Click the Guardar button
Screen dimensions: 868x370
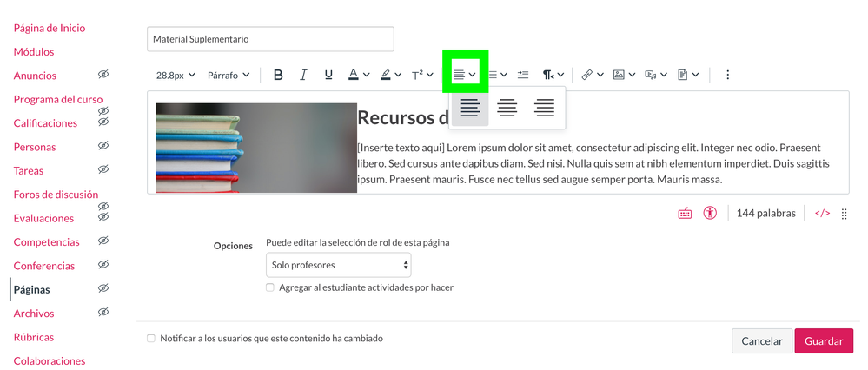point(824,341)
